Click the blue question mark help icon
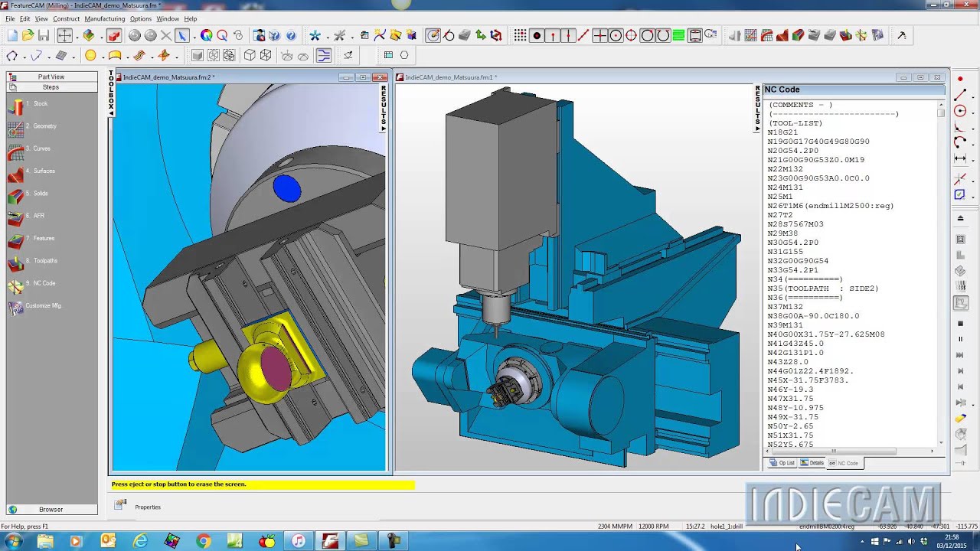Image resolution: width=980 pixels, height=551 pixels. pyautogui.click(x=291, y=35)
